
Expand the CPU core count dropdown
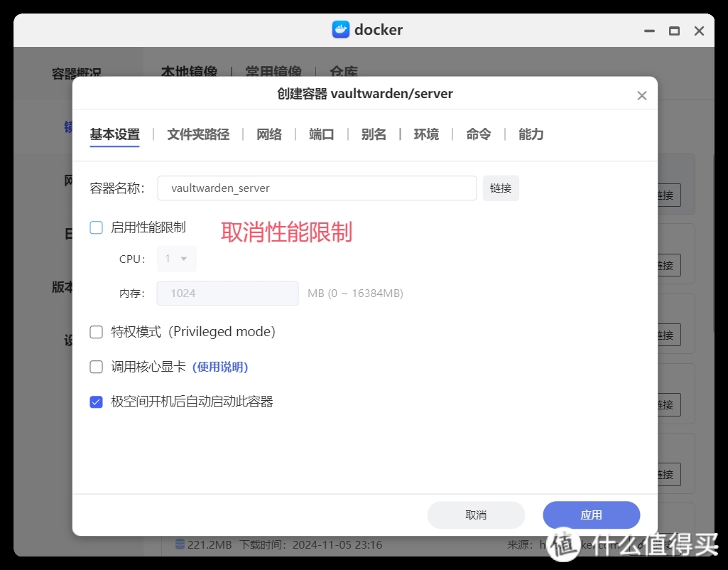click(176, 259)
